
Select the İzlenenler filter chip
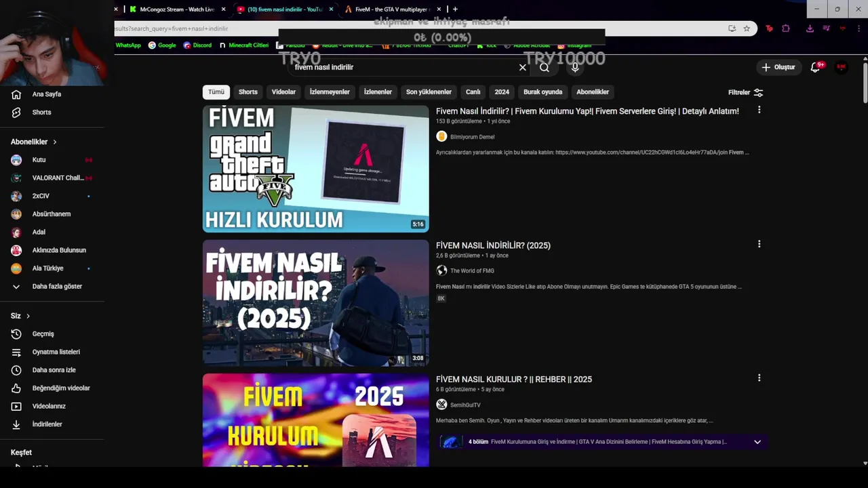point(378,92)
